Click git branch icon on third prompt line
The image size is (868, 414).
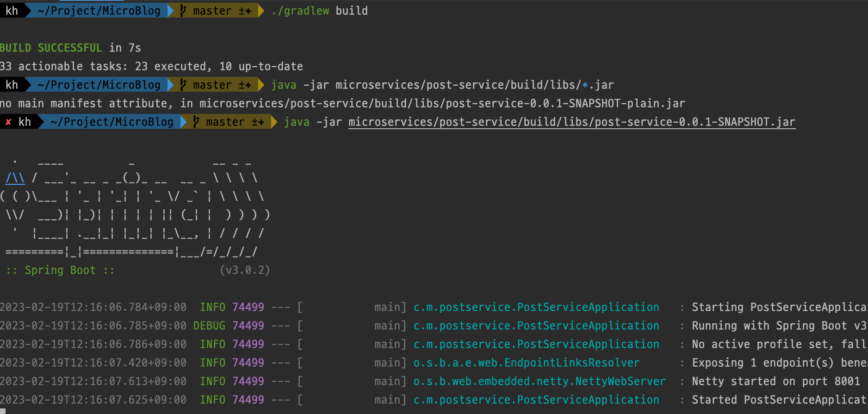tap(196, 122)
